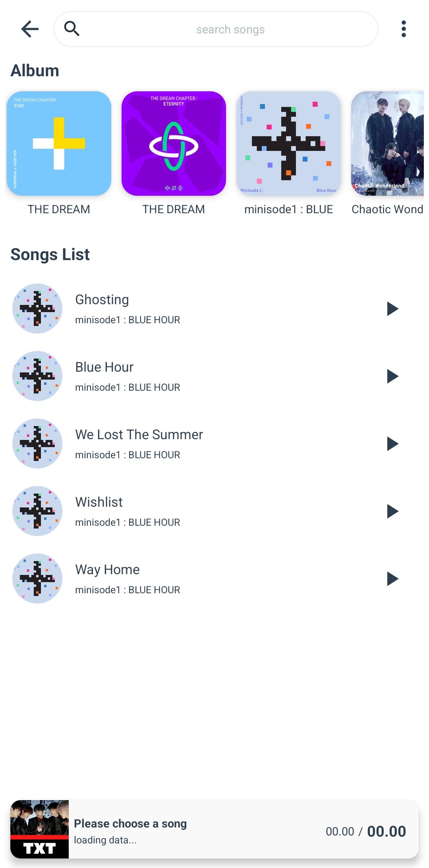Select the Way Home song title

[107, 570]
